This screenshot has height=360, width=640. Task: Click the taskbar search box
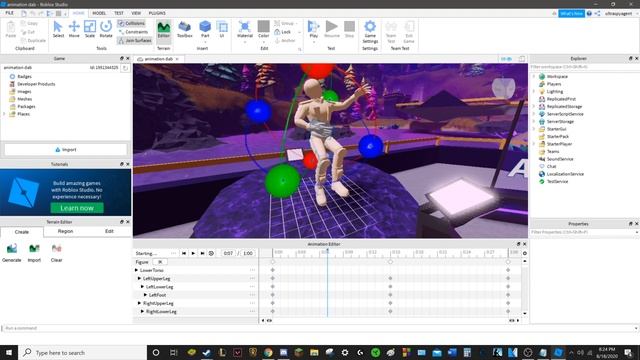click(82, 353)
